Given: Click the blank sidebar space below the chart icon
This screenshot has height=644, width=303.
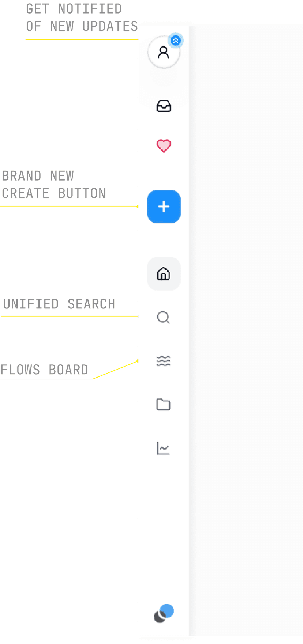Looking at the screenshot, I should (164, 526).
